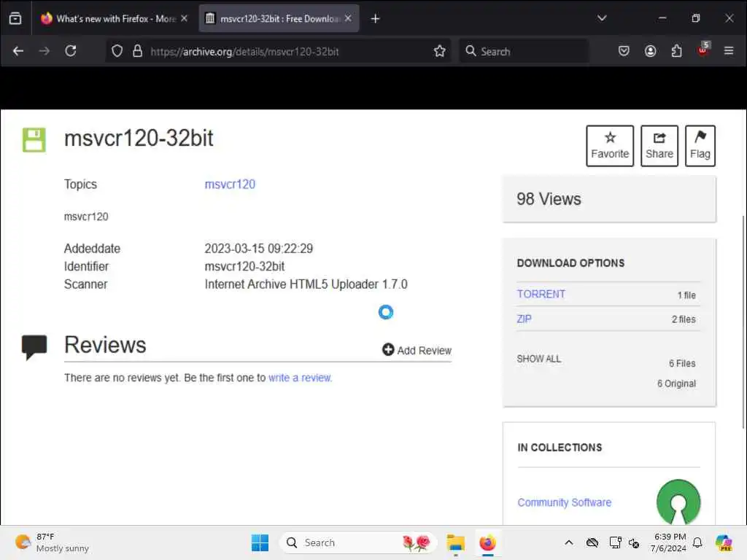
Task: Close the What's new with Firefox tab
Action: pos(185,18)
